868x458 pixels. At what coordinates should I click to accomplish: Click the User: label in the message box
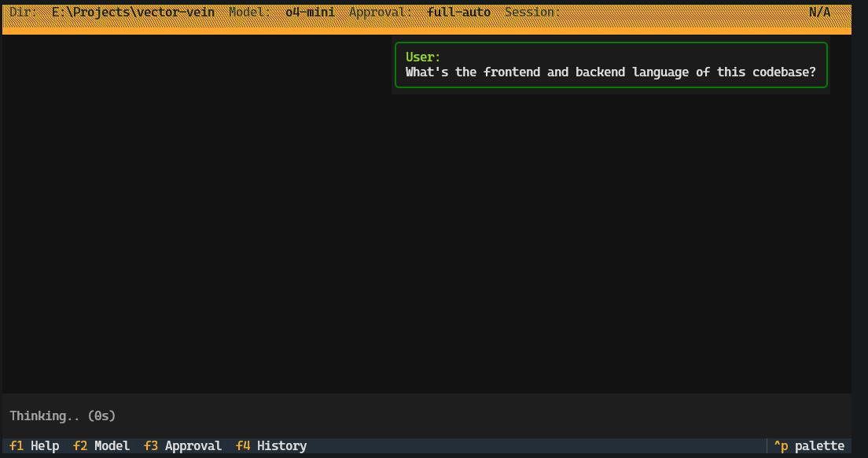coord(421,56)
